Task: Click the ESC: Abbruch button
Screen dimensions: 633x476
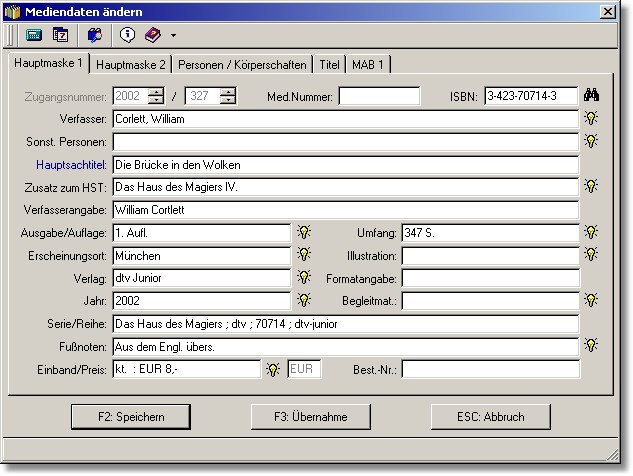Action: [491, 416]
